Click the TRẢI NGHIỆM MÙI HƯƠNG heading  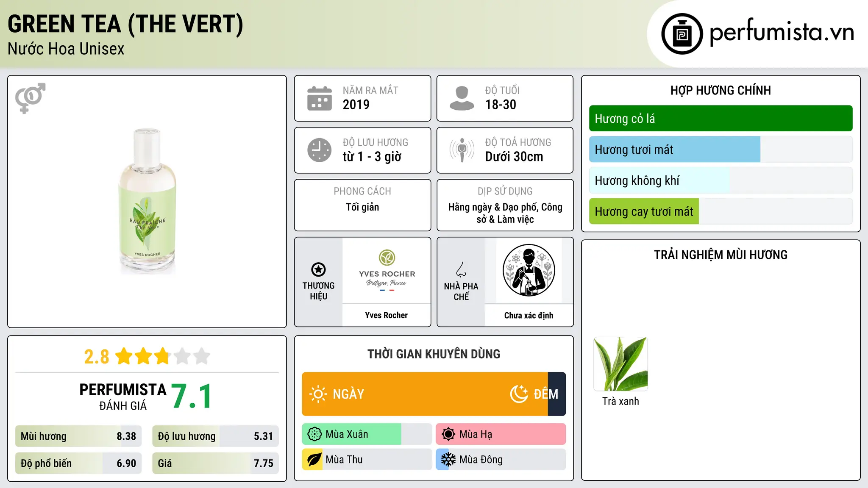tap(721, 255)
